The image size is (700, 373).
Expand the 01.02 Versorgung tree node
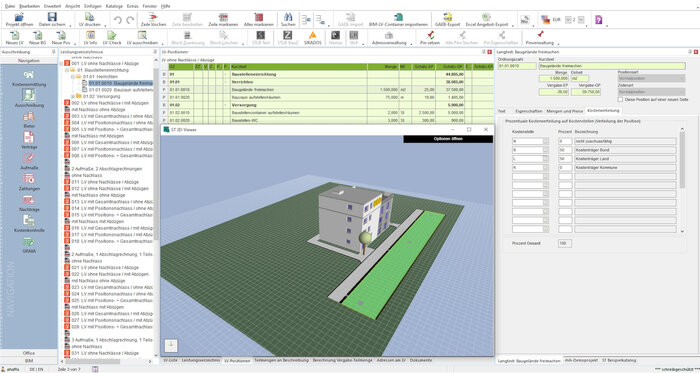pyautogui.click(x=73, y=96)
